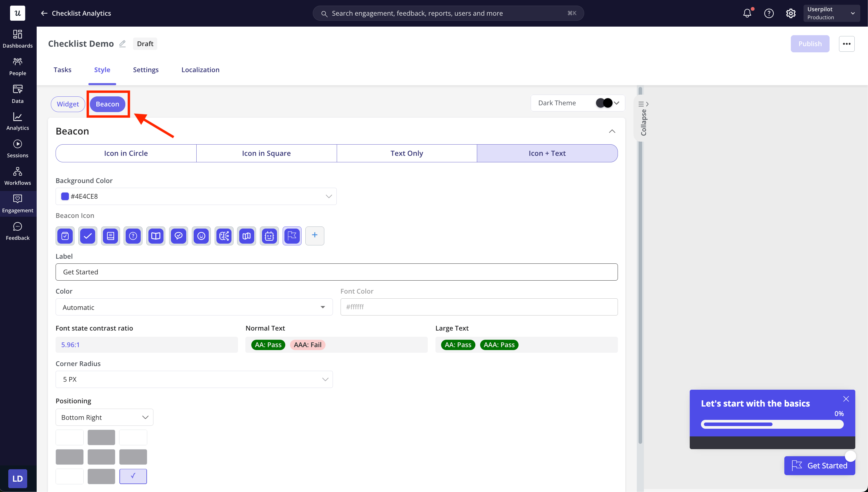
Task: Open the LD user avatar
Action: pyautogui.click(x=17, y=478)
